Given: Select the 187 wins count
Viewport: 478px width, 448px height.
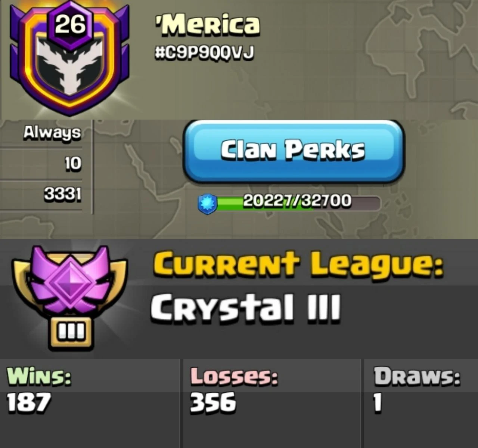Looking at the screenshot, I should (x=29, y=402).
